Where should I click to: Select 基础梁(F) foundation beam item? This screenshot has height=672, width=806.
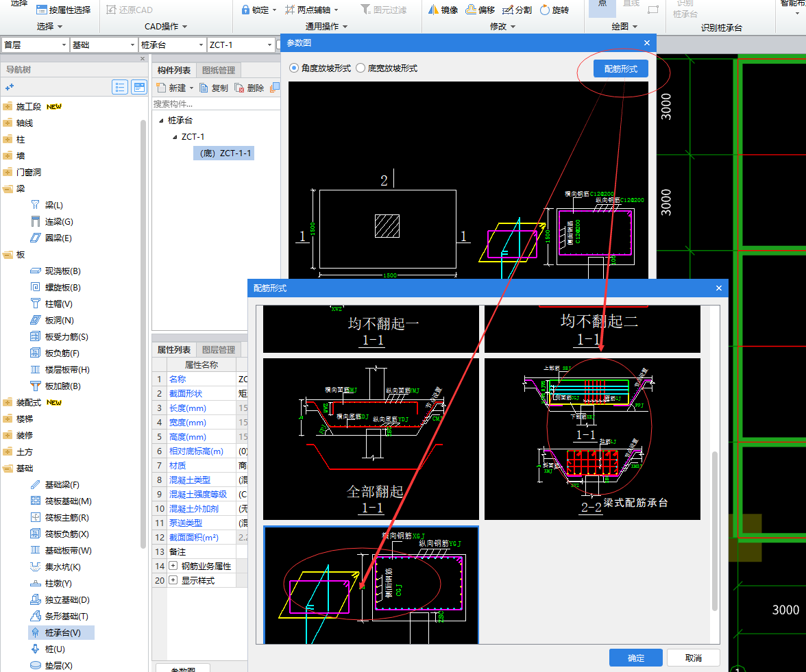55,484
